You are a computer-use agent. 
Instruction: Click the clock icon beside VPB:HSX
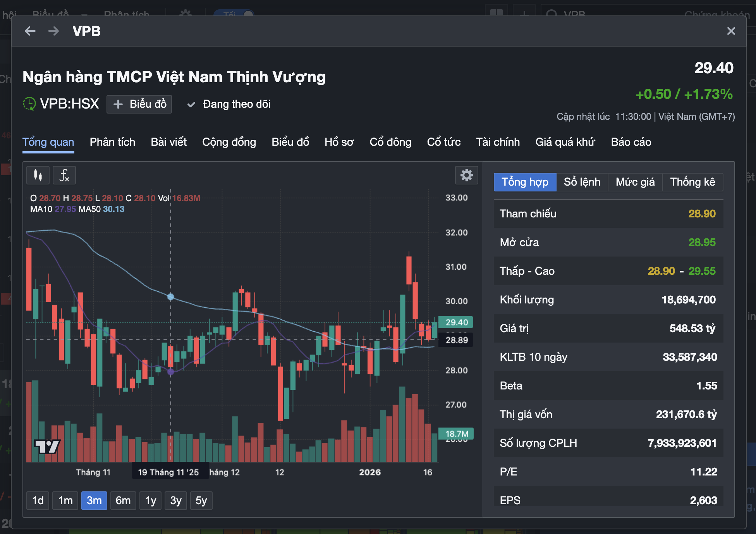[x=29, y=104]
